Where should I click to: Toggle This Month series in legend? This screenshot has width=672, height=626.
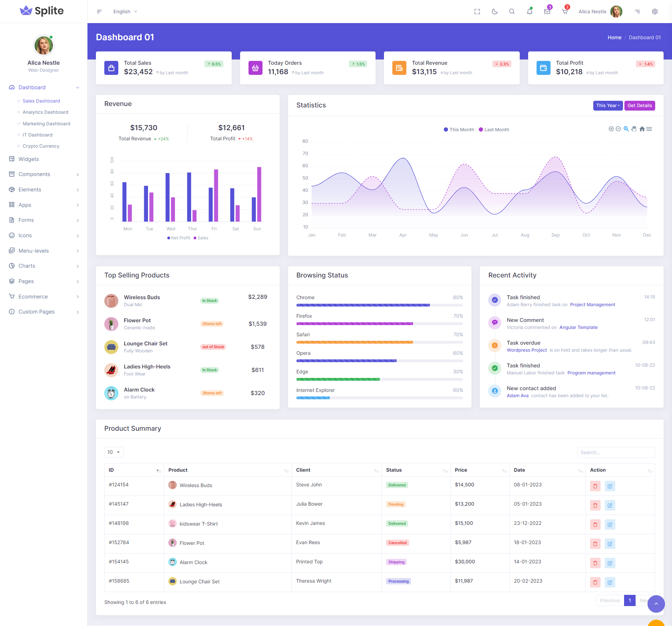pyautogui.click(x=458, y=130)
